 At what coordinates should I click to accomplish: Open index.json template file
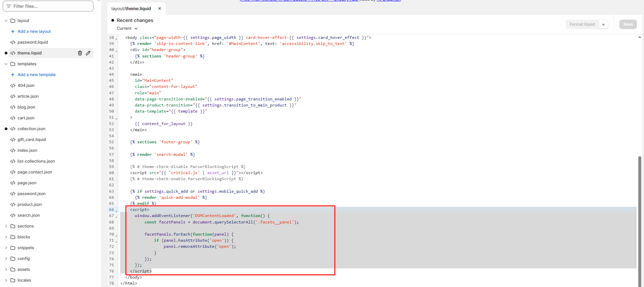[x=27, y=150]
